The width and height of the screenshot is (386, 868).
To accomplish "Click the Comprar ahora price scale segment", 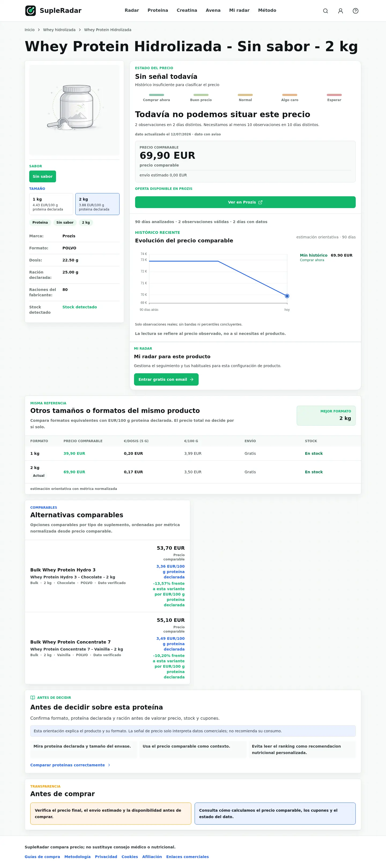I will [156, 97].
